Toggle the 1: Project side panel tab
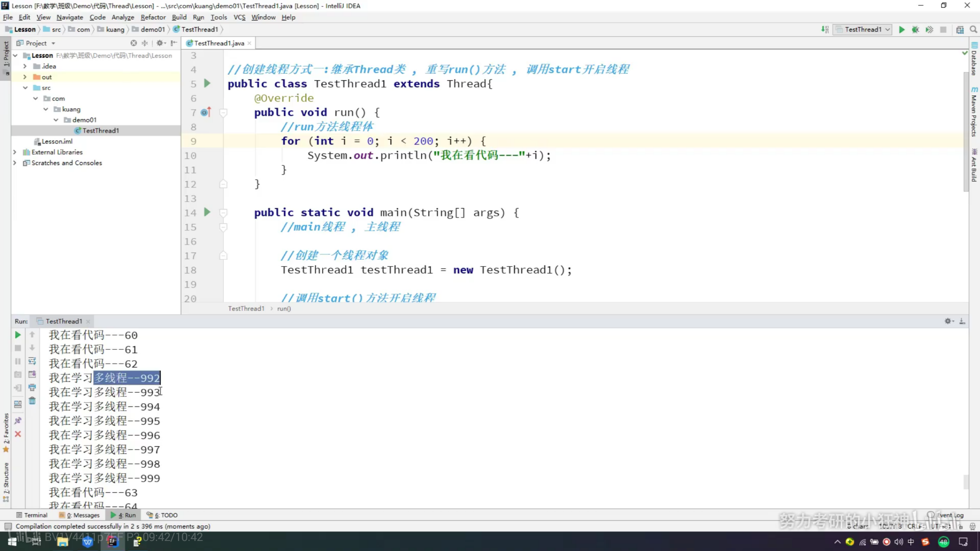Image resolution: width=980 pixels, height=551 pixels. [6, 58]
